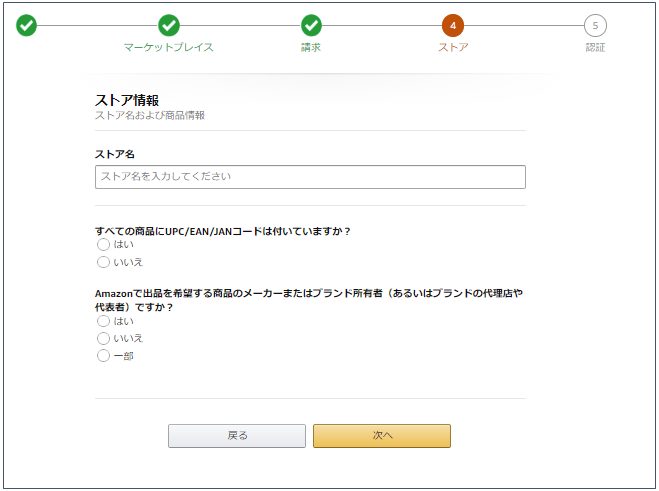Screen dimensions: 659x491
Task: Click the Amazonで出品を希望する question text
Action: coord(309,300)
